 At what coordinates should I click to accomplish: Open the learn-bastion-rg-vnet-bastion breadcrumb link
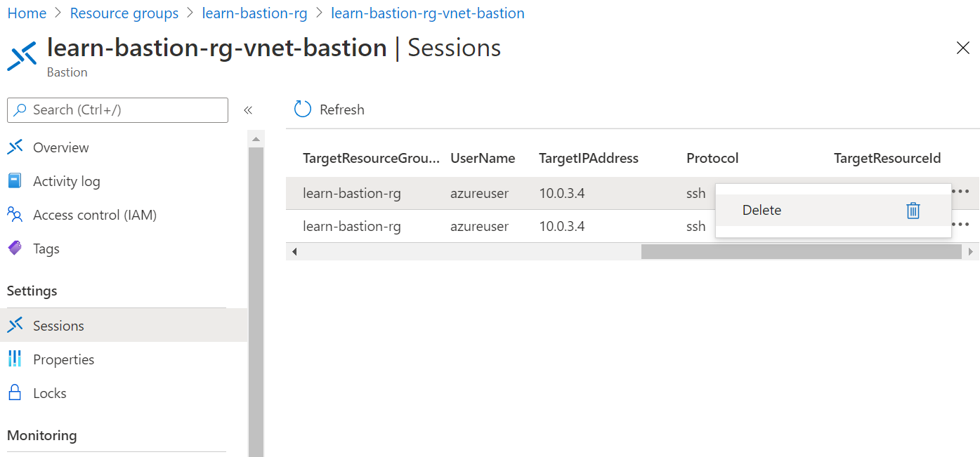(x=428, y=13)
